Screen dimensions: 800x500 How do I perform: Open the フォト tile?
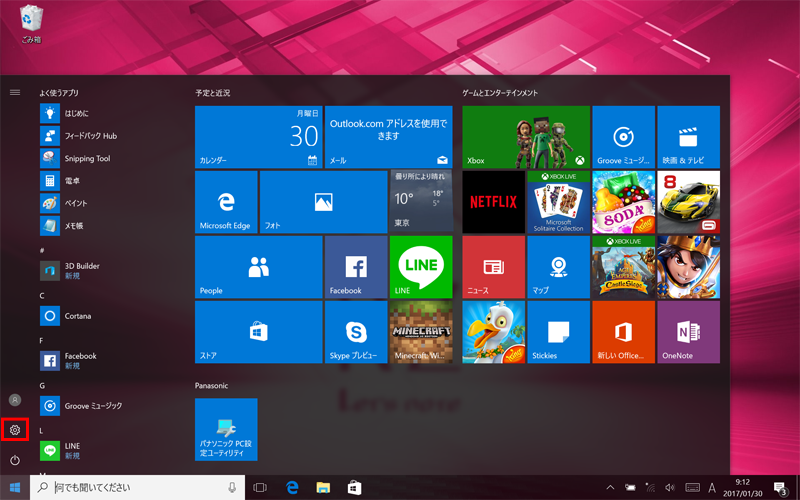[323, 202]
